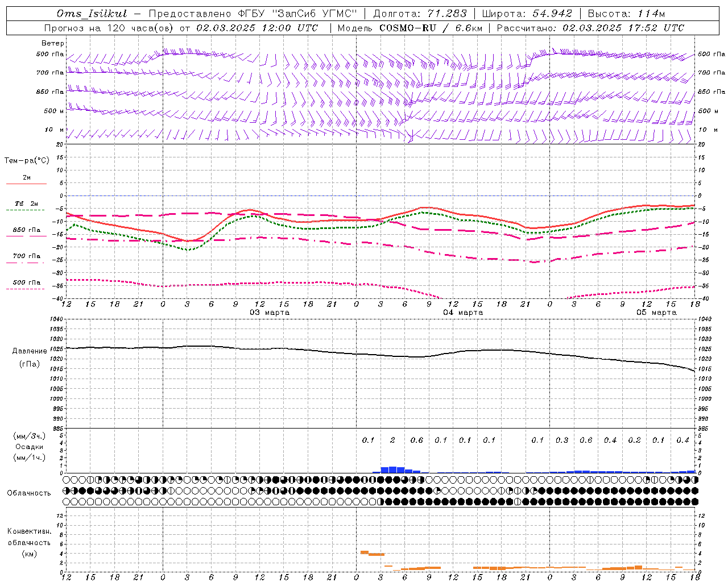The height and width of the screenshot is (582, 728).
Task: Click the 04 марта date label
Action: (463, 313)
